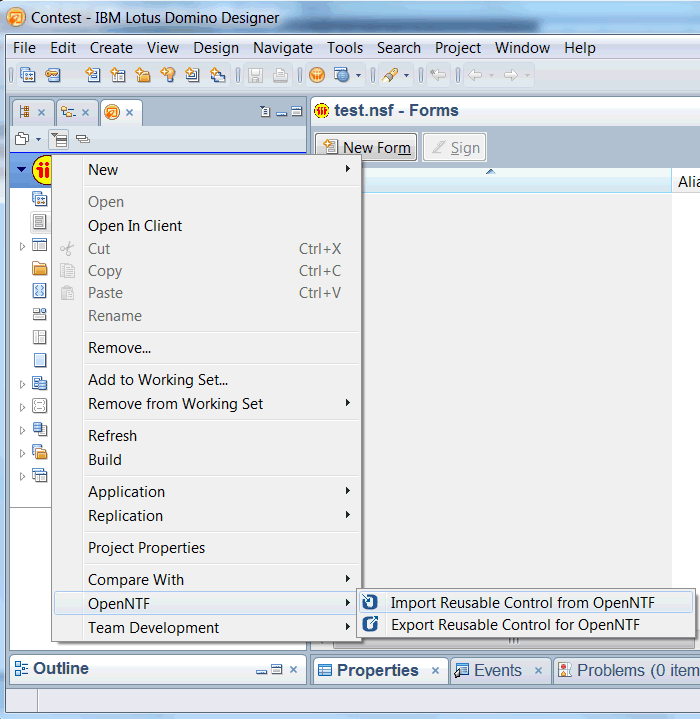Switch to the Problems tab
Screen dimensions: 700x719
coord(628,670)
